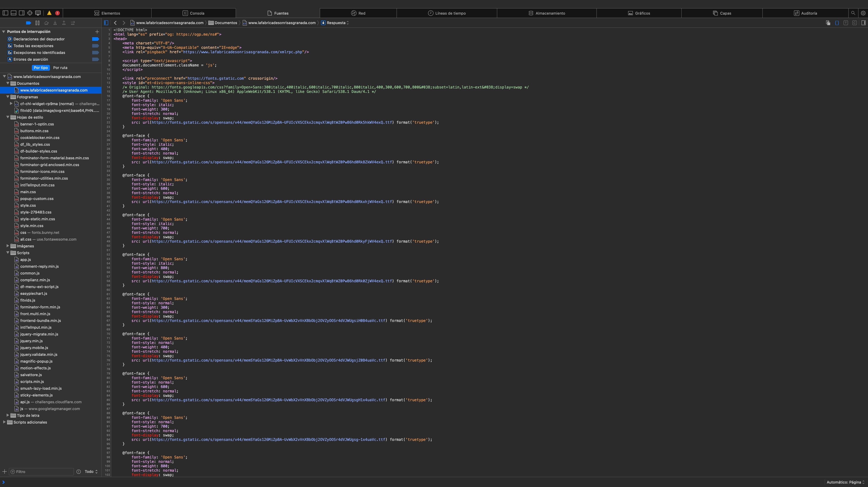Click the element selection crosshair icon
Screen dimensions: 868x487
click(30, 13)
